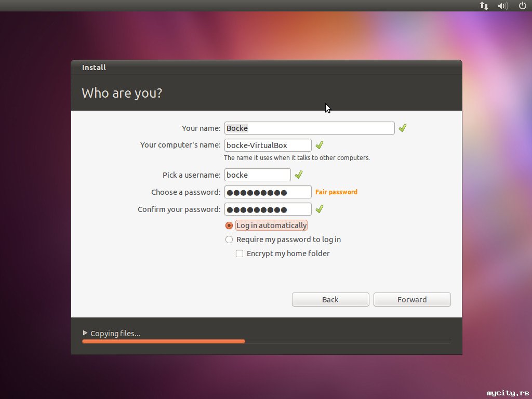The height and width of the screenshot is (399, 532).
Task: Click the 'Confirm your password:' label
Action: tap(179, 209)
